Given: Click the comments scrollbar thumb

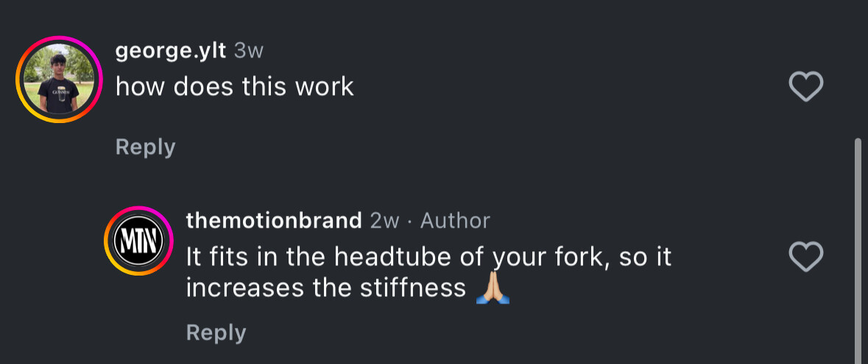Looking at the screenshot, I should [x=857, y=251].
